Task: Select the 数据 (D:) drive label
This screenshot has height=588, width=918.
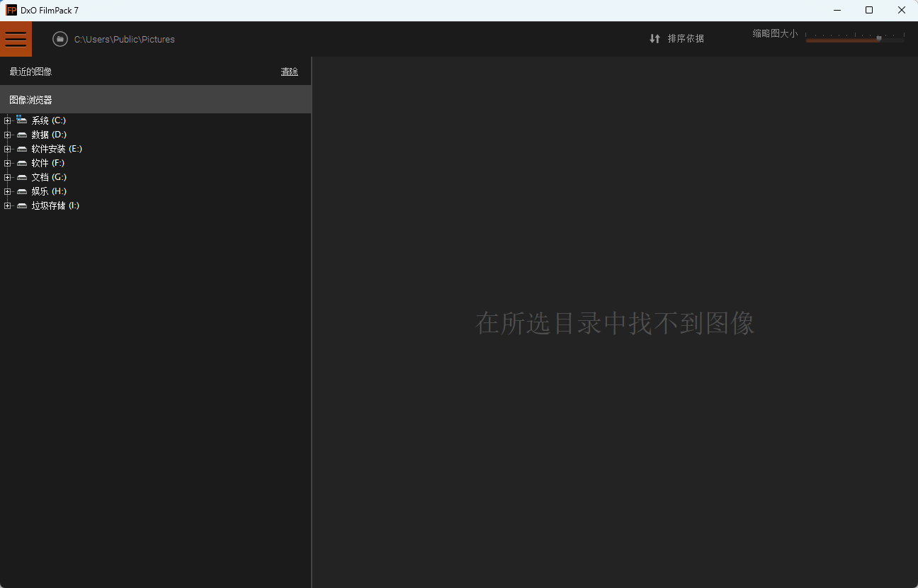Action: [49, 135]
